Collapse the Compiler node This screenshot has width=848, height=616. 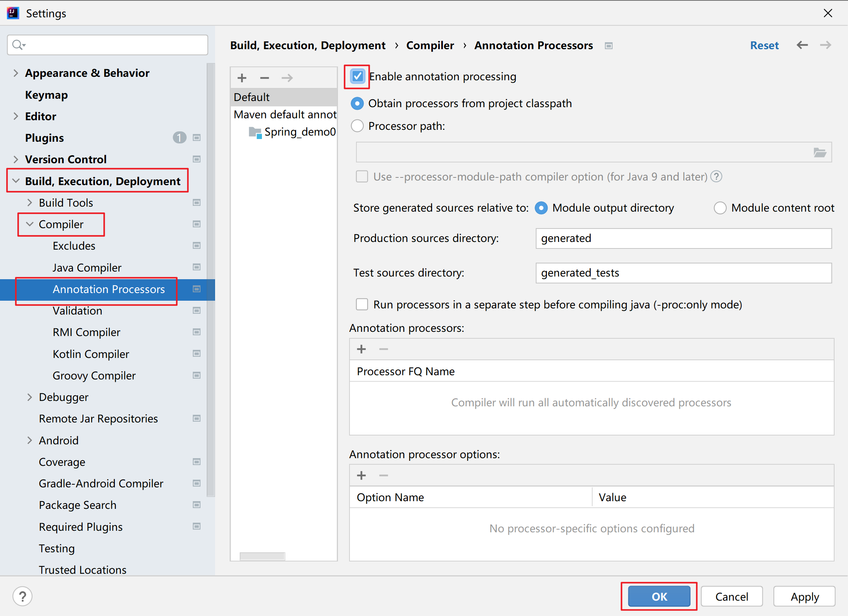click(30, 224)
